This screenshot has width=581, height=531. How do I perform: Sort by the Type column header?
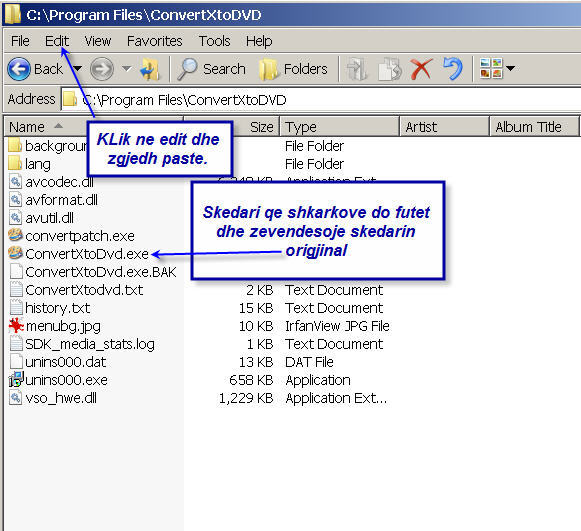click(x=339, y=127)
